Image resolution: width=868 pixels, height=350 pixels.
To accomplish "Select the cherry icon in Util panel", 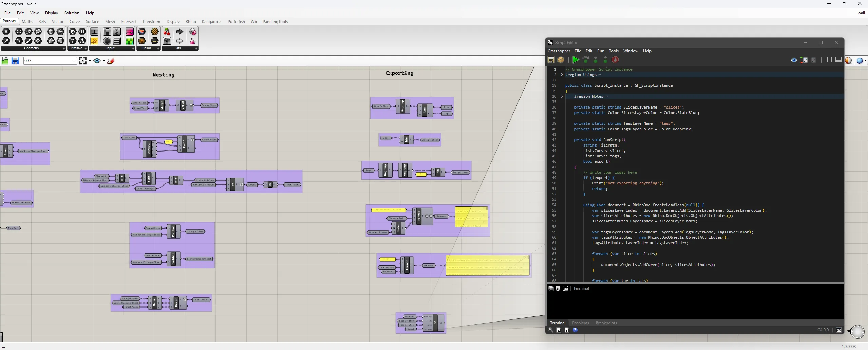I will tap(167, 32).
